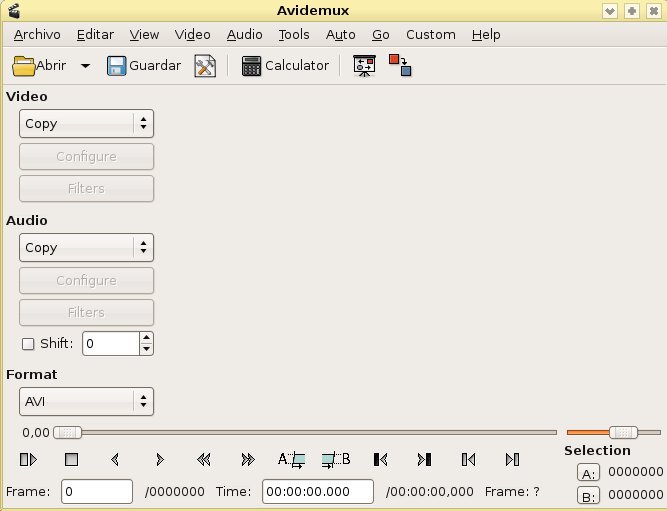Image resolution: width=667 pixels, height=511 pixels.
Task: Open the Calculator tool
Action: [x=285, y=66]
